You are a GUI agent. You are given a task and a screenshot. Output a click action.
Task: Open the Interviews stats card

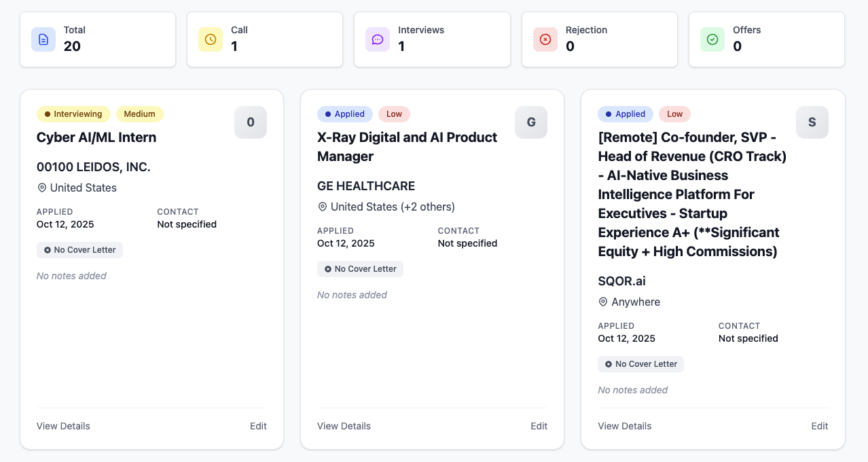point(432,39)
